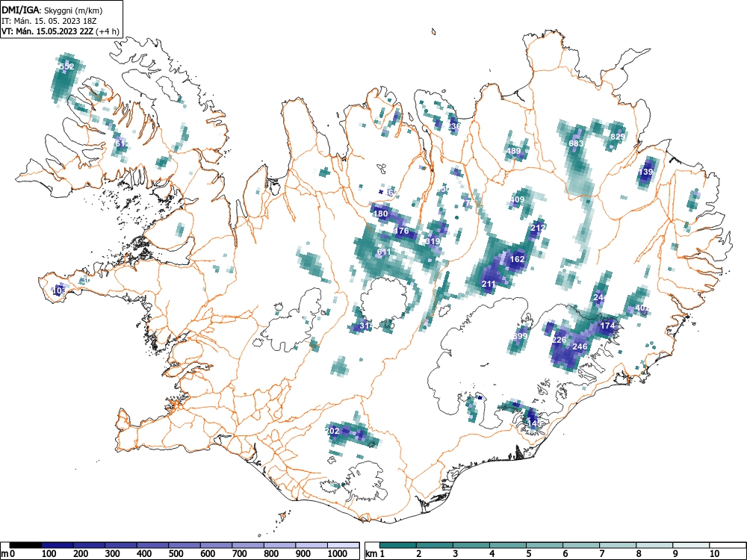Click the 'DMI/IGA: Skyggni (m/km)' title text
The width and height of the screenshot is (747, 560).
point(52,10)
